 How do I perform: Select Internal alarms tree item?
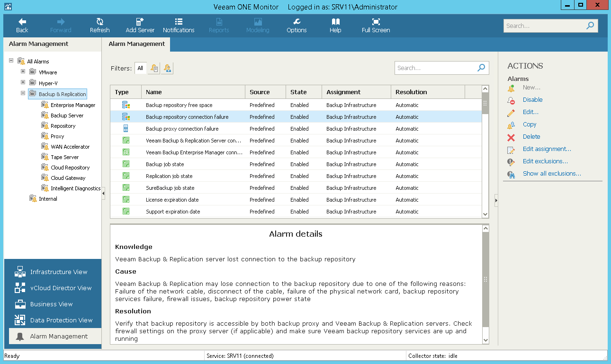pyautogui.click(x=48, y=199)
